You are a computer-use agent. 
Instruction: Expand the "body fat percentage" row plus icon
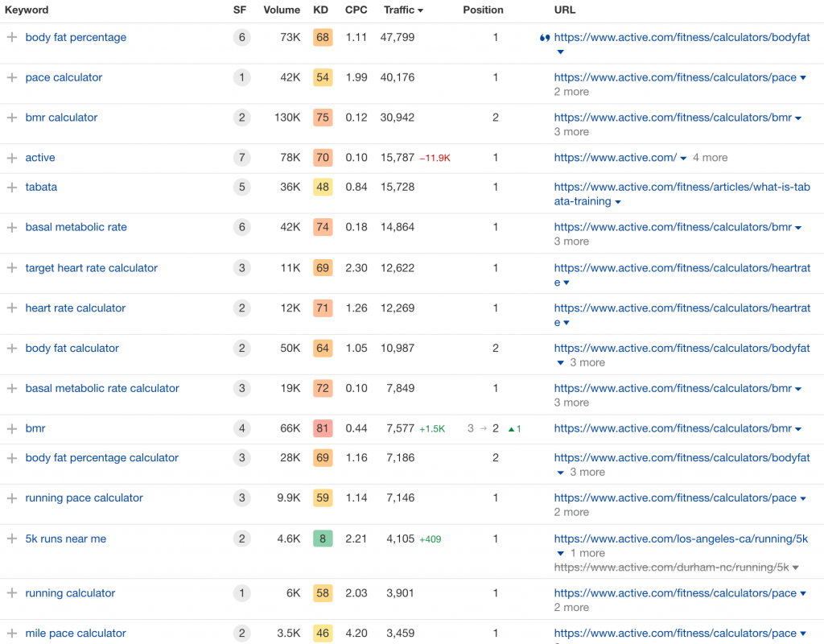[11, 37]
